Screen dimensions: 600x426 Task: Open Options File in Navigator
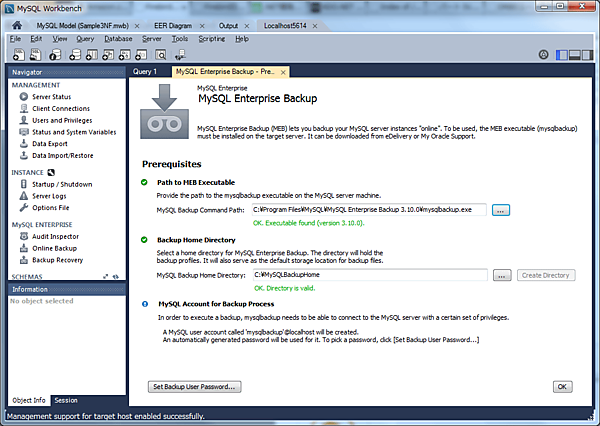(x=51, y=208)
